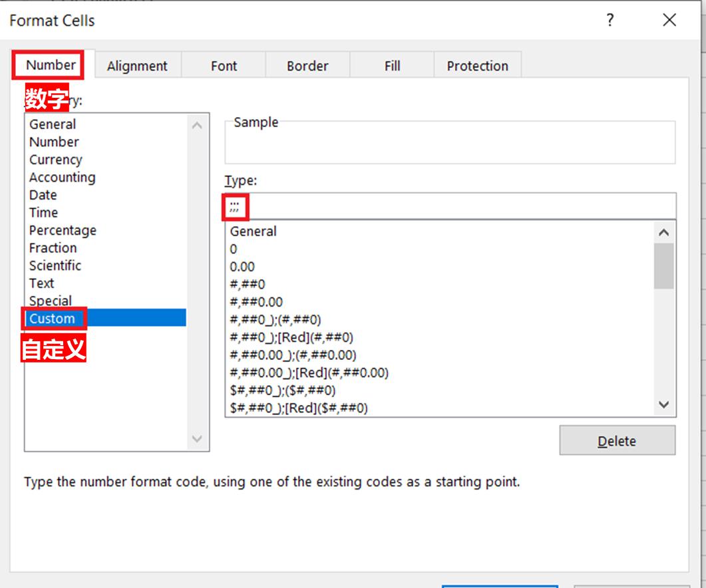The width and height of the screenshot is (706, 588).
Task: Close the Format Cells dialog
Action: tap(669, 20)
